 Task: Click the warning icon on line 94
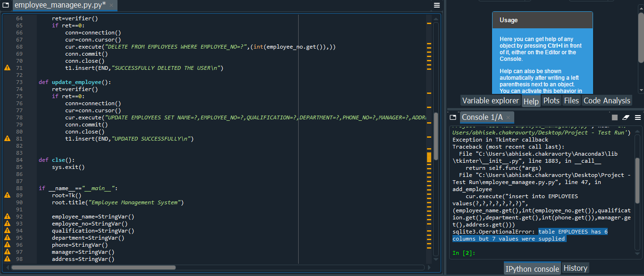[x=7, y=231]
